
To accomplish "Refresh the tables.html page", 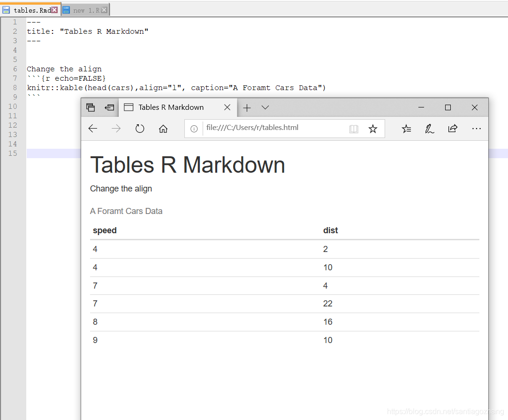I will [x=140, y=129].
